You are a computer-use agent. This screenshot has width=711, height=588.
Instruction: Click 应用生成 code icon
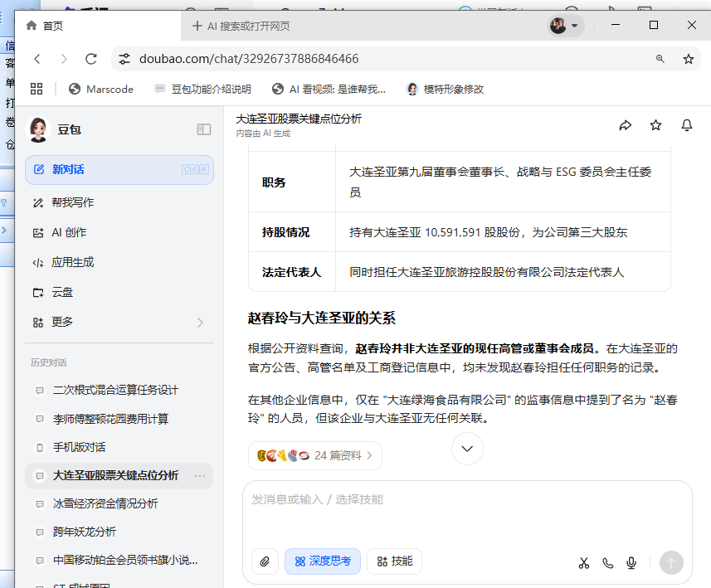point(38,263)
